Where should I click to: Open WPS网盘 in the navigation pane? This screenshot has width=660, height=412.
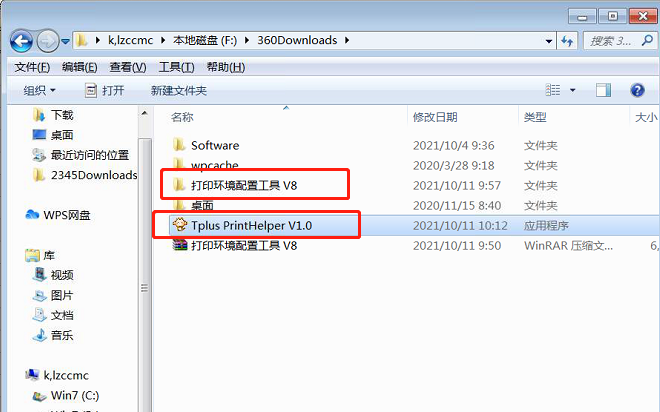(x=59, y=215)
